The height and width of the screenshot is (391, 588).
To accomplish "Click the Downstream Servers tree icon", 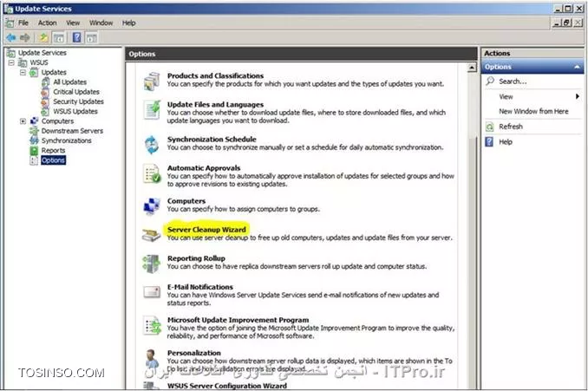I will [34, 131].
